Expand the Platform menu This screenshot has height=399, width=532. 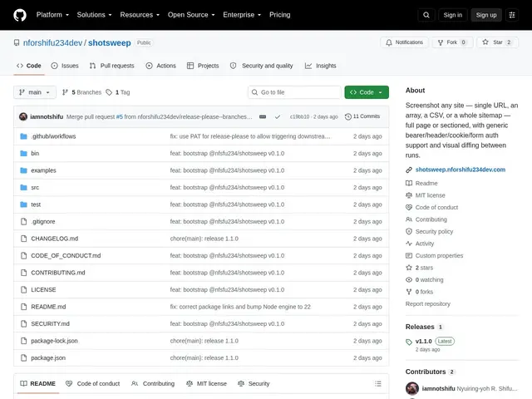coord(52,15)
